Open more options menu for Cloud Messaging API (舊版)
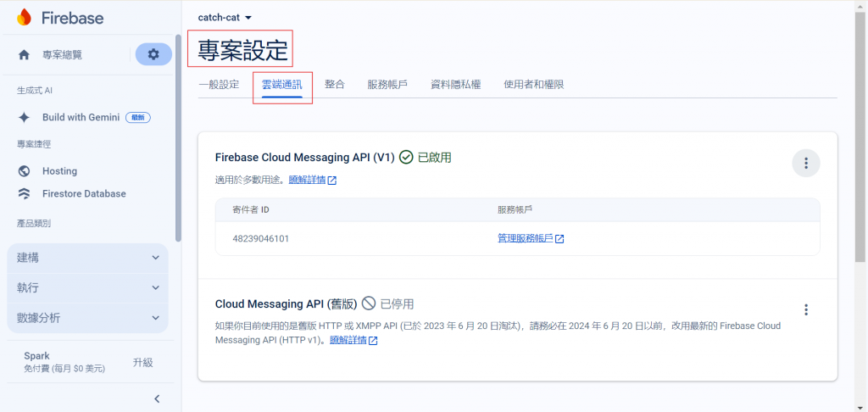This screenshot has height=412, width=868. point(806,309)
